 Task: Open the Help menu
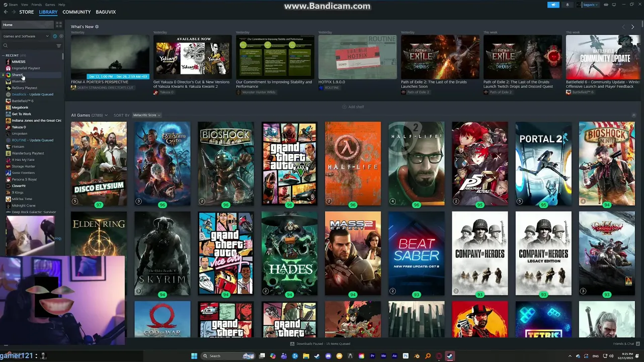(x=61, y=5)
